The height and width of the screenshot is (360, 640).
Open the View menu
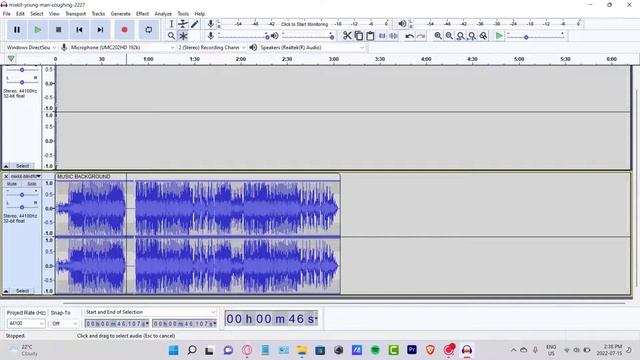[54, 13]
